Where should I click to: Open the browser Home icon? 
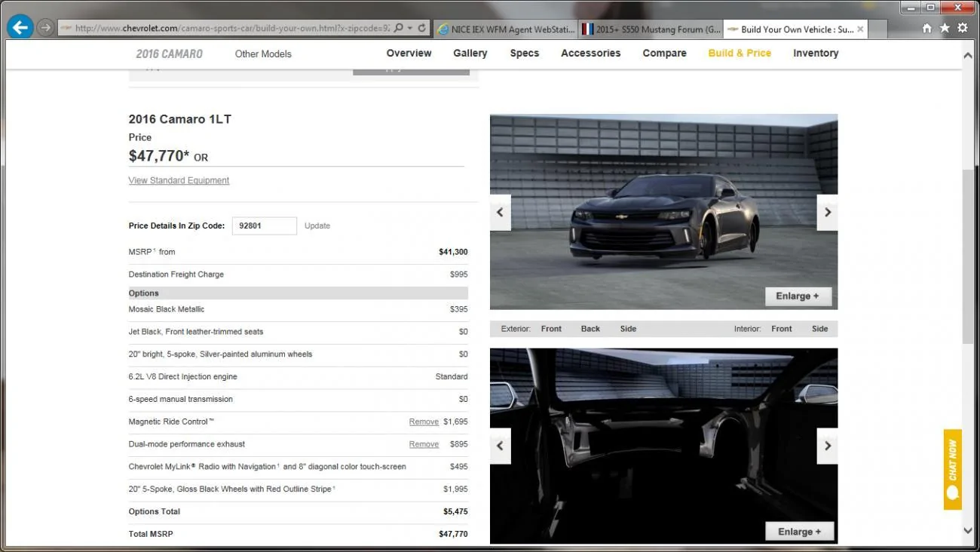[927, 28]
